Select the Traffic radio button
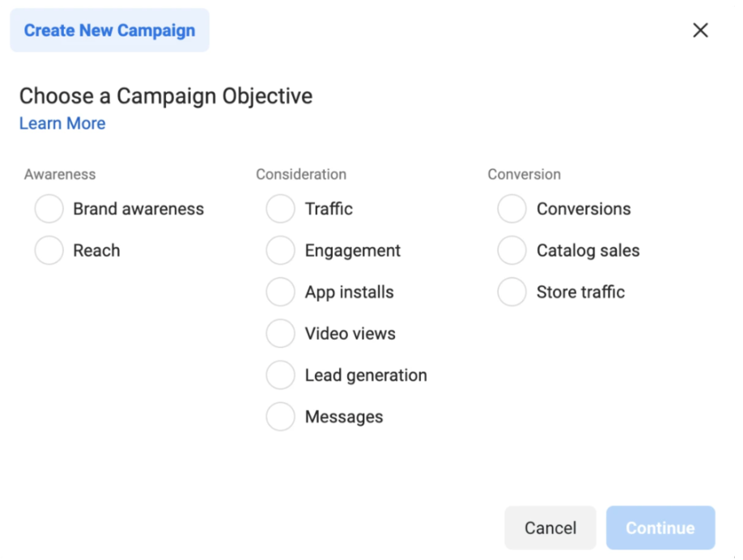 click(281, 209)
